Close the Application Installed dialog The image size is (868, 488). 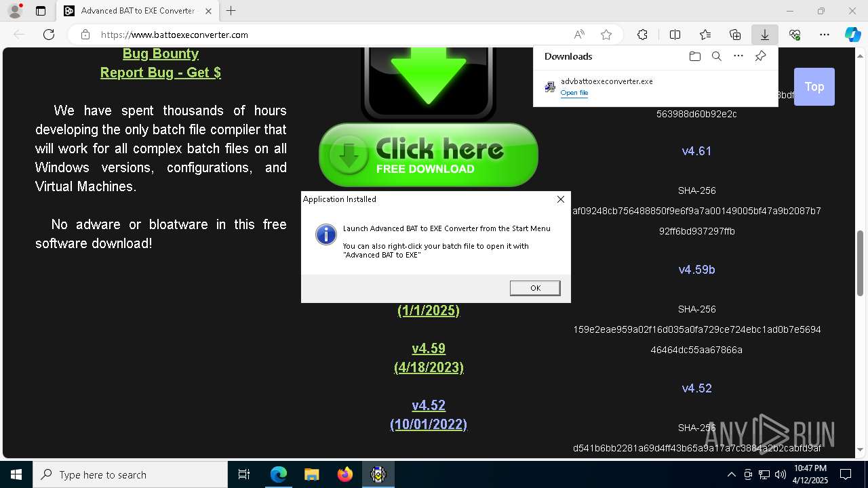tap(560, 199)
